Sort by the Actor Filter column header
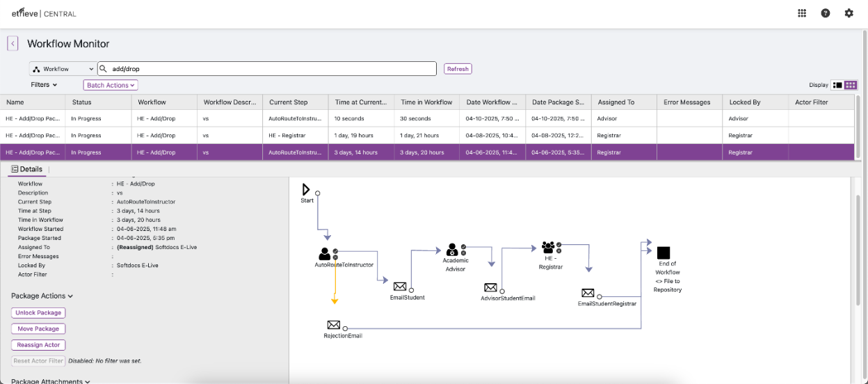 [821, 102]
